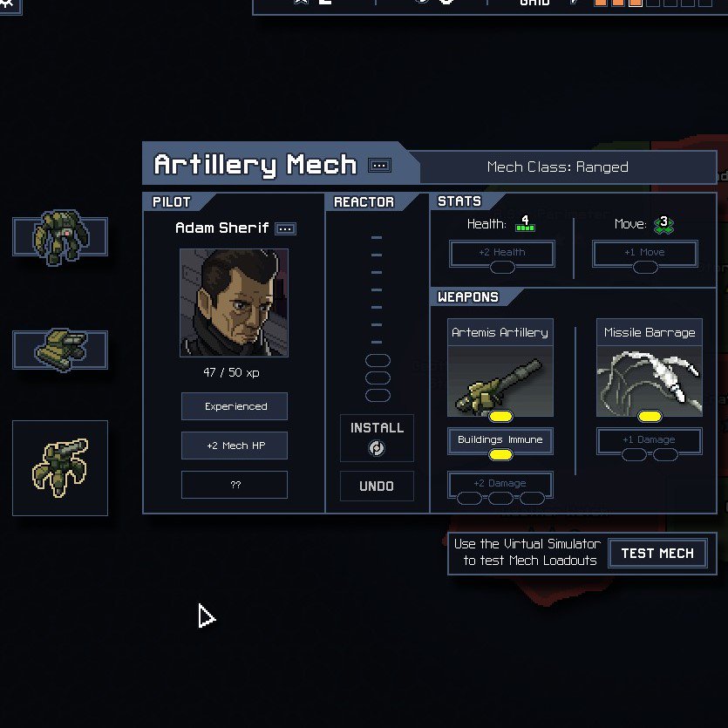The width and height of the screenshot is (728, 728).
Task: Click the TEST MECH button
Action: (657, 553)
